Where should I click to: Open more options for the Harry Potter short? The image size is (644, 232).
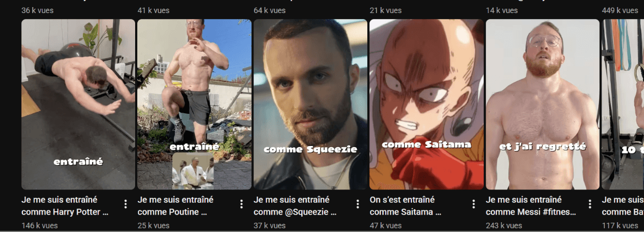coord(126,204)
